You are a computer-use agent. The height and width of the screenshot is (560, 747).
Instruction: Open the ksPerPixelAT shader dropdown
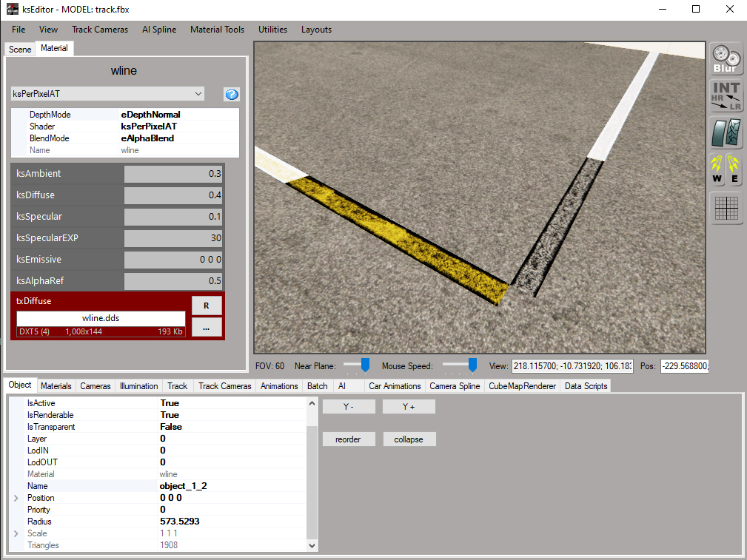(108, 94)
